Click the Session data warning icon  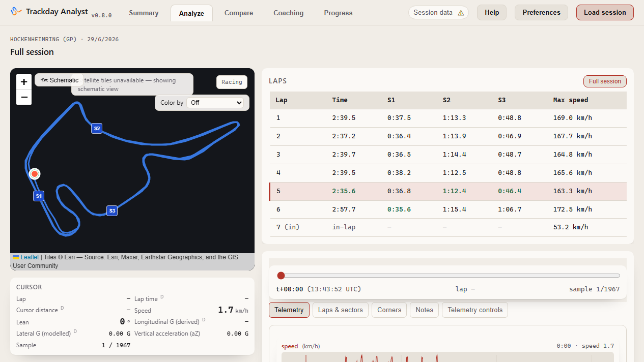461,13
